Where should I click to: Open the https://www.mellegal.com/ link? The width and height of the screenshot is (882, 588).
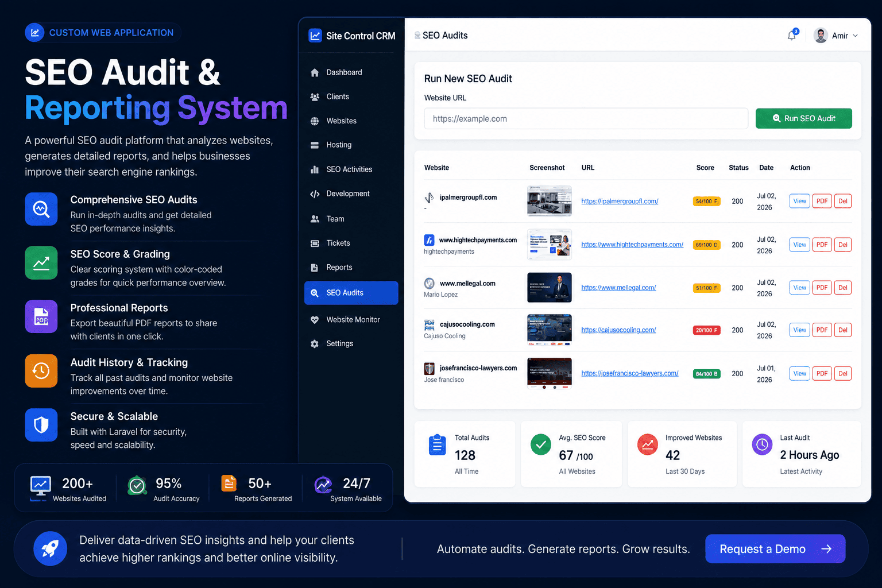(618, 288)
